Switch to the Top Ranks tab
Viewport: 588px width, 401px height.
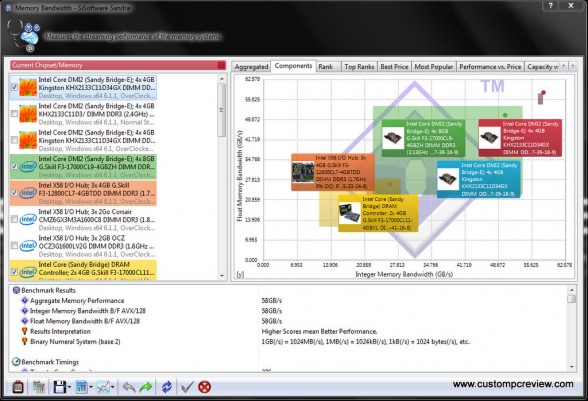click(x=359, y=67)
